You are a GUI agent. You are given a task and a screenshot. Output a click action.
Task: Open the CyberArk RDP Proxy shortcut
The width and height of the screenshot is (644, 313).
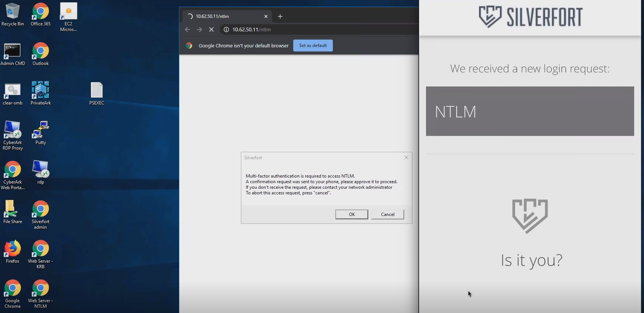pyautogui.click(x=13, y=136)
